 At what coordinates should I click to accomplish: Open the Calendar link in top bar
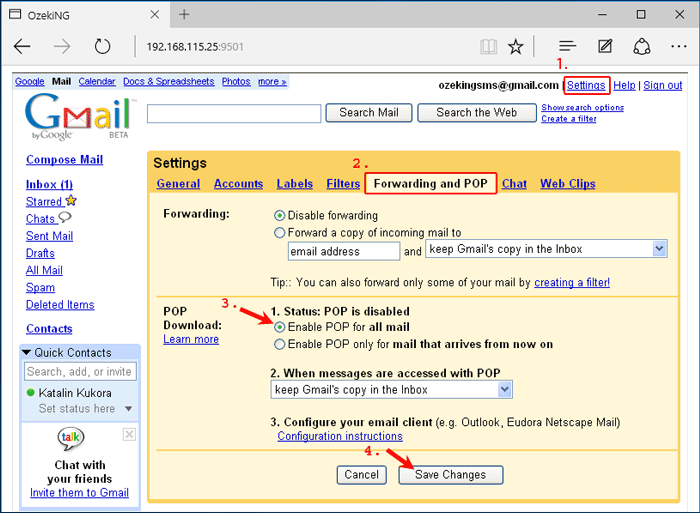coord(97,82)
